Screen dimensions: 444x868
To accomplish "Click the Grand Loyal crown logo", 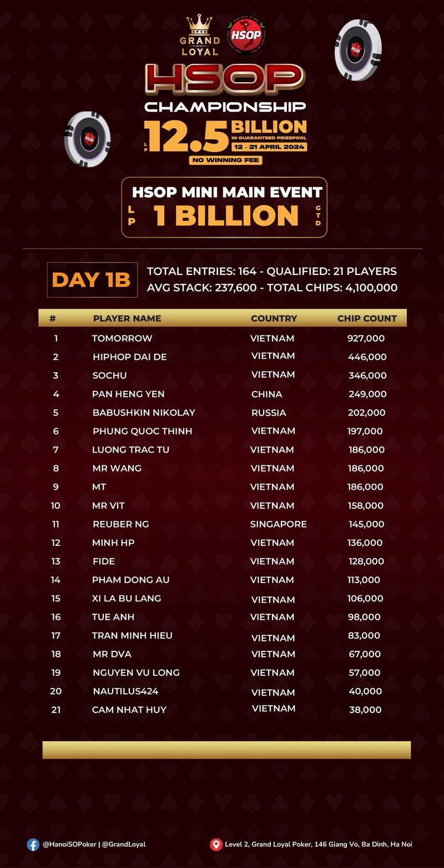I will point(200,35).
